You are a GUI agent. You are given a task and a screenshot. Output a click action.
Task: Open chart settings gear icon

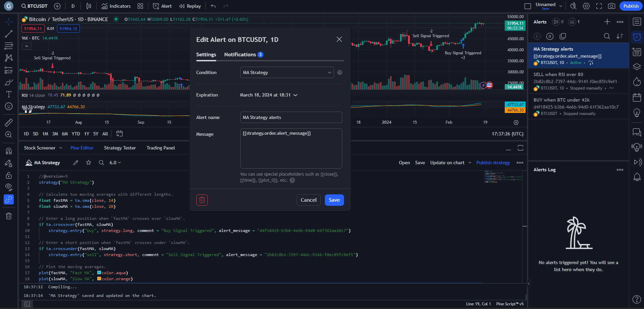586,6
